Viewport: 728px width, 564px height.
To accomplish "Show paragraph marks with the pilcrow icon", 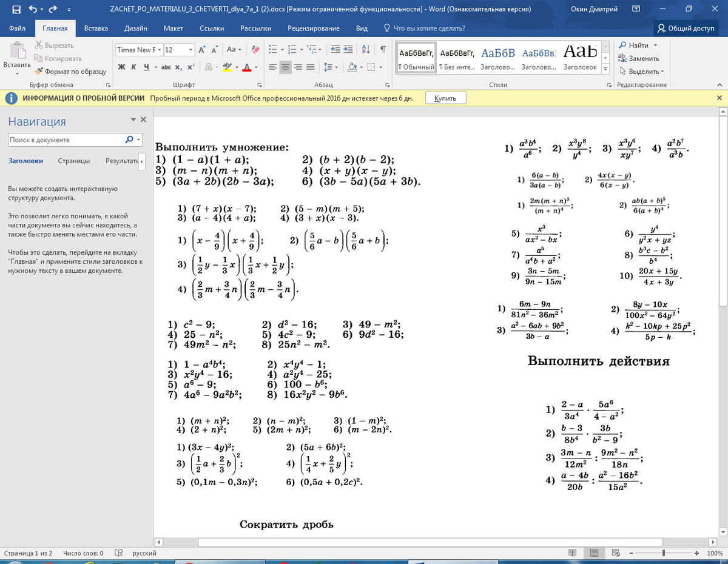I will [383, 50].
